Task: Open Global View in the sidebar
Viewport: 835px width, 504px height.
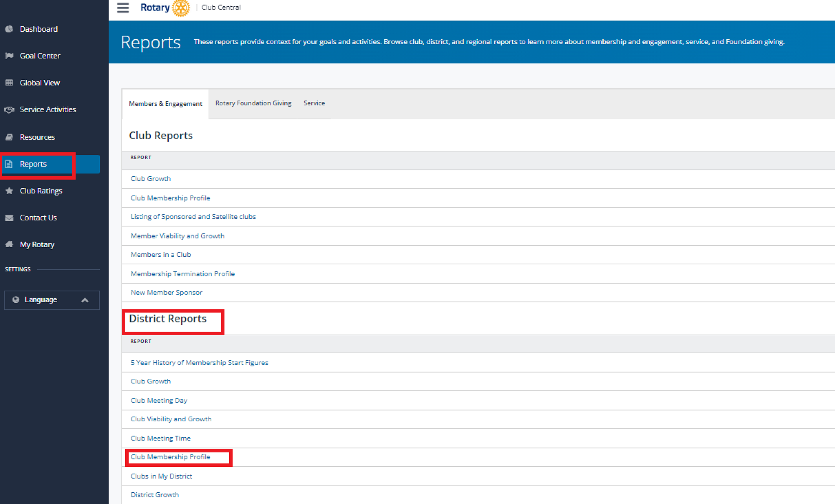Action: click(40, 83)
